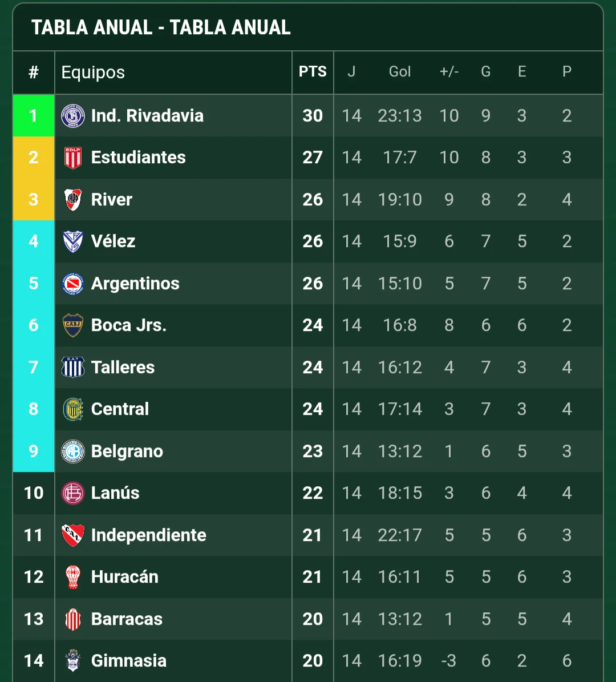Click the Estudiantes shield logo

tap(72, 158)
